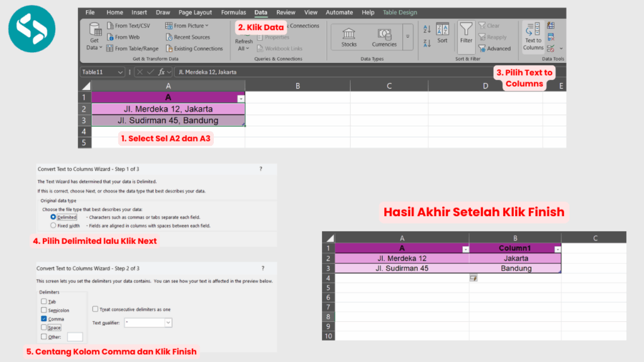Click the insert function fx icon
Viewport: 644px width, 362px height.
coord(162,72)
